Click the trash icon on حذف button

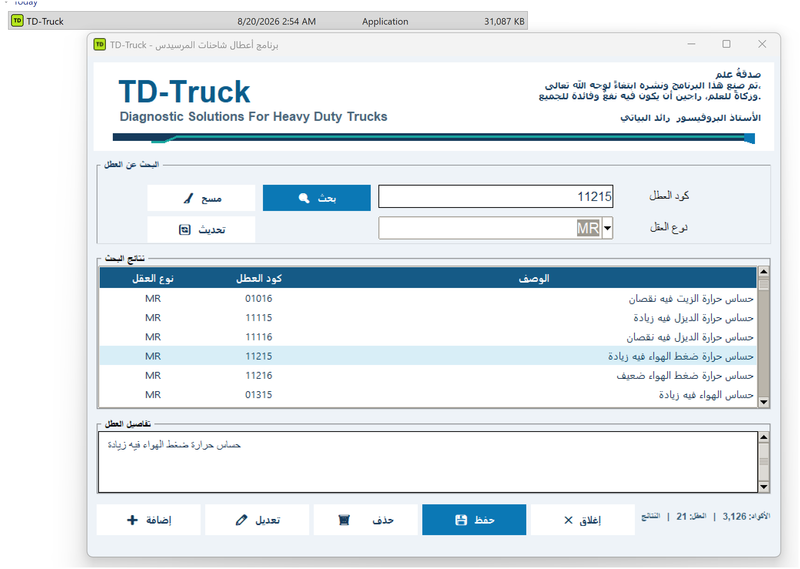tap(344, 519)
